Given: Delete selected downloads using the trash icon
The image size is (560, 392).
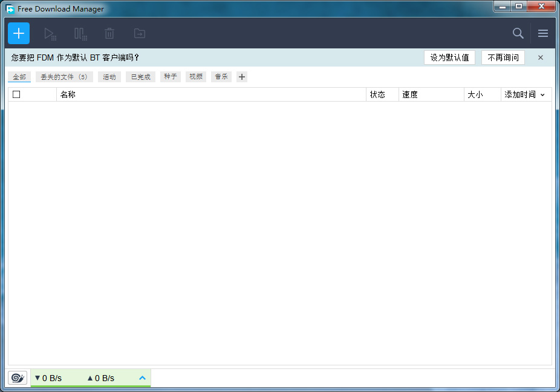Looking at the screenshot, I should (x=109, y=34).
